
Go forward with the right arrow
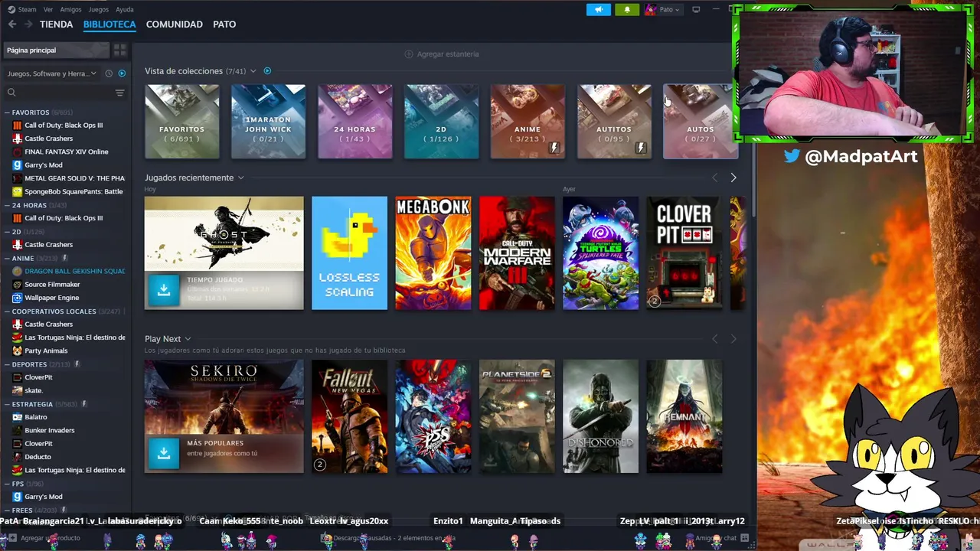pyautogui.click(x=28, y=24)
